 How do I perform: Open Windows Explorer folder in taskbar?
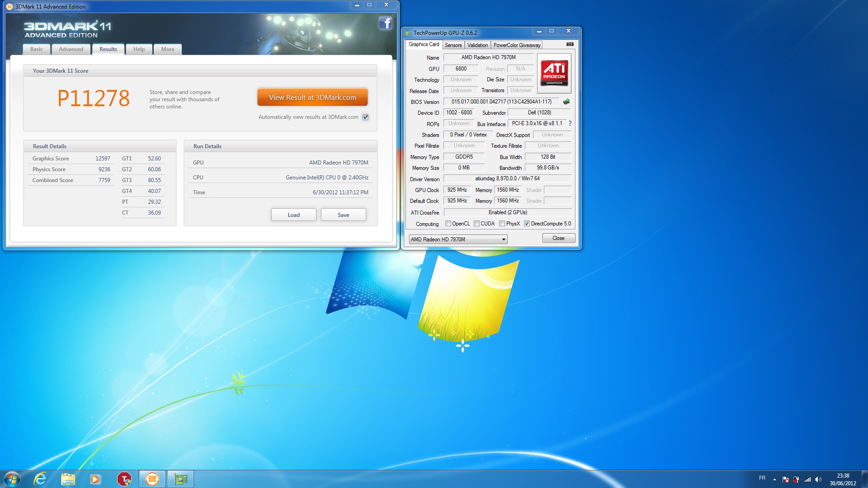[x=68, y=479]
